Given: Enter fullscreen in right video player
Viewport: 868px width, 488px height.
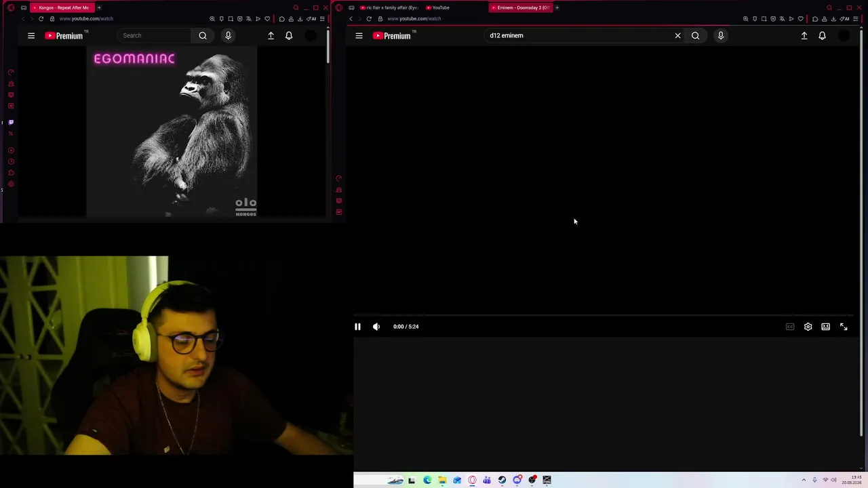Looking at the screenshot, I should (x=844, y=327).
